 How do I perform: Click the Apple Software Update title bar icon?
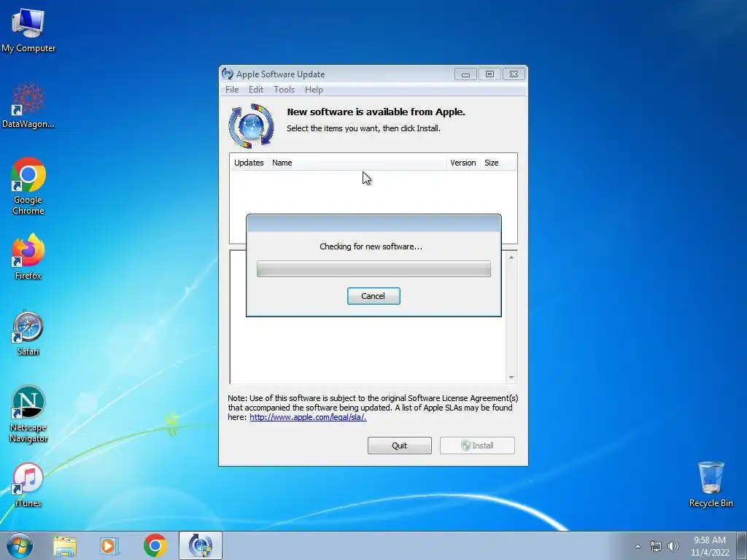[228, 74]
